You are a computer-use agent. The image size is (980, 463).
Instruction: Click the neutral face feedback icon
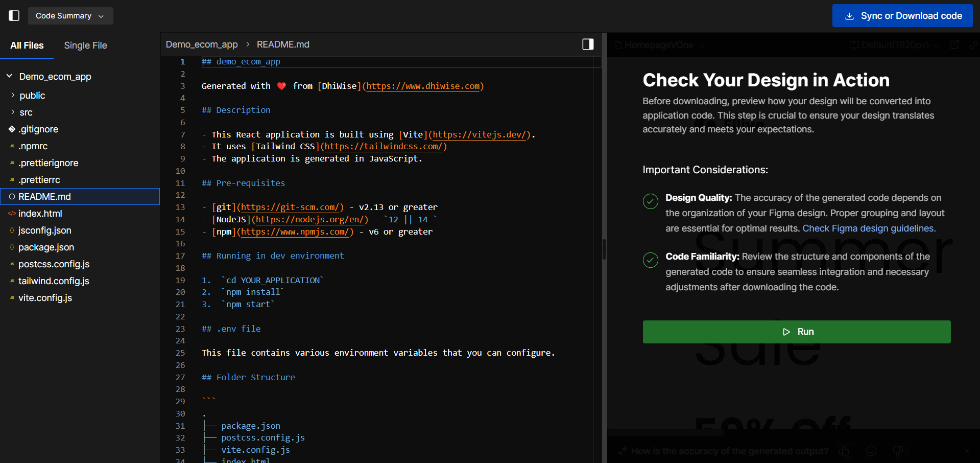[x=871, y=451]
